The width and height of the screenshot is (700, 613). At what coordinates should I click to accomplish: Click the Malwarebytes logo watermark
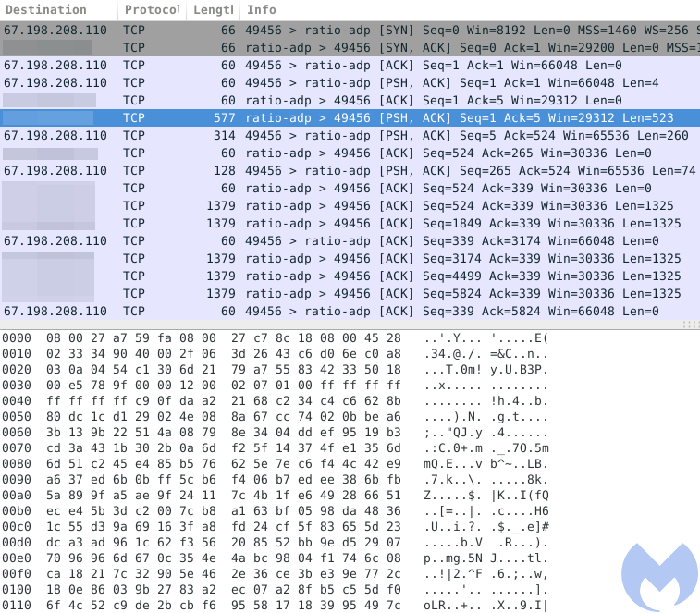(x=659, y=576)
